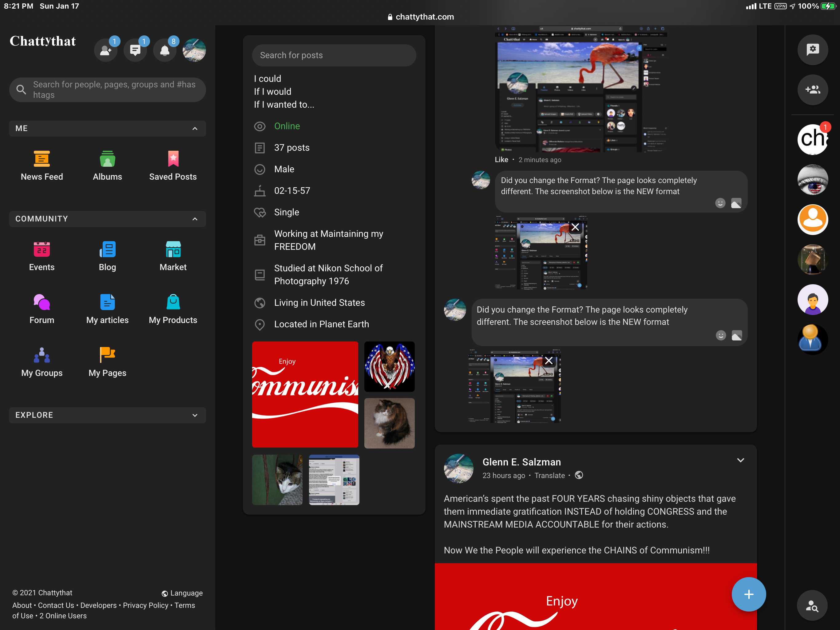
Task: Remove upper attached screenshot with X
Action: (x=575, y=227)
